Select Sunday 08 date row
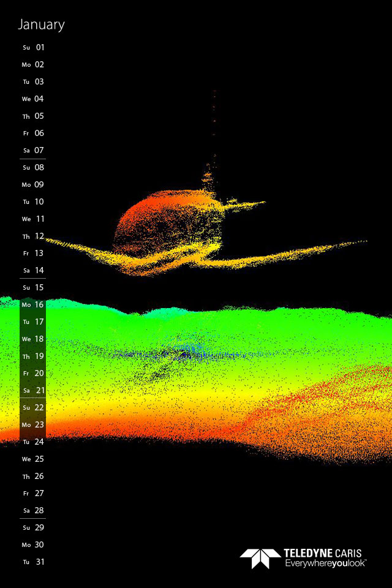The width and height of the screenshot is (392, 588). pyautogui.click(x=33, y=168)
